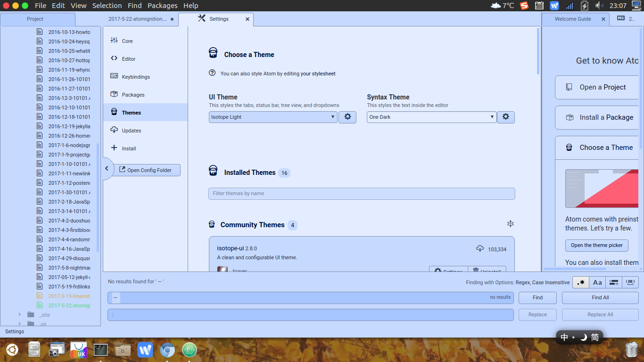Close the Settings tab
Screen dimensions: 644x362
[248, 19]
